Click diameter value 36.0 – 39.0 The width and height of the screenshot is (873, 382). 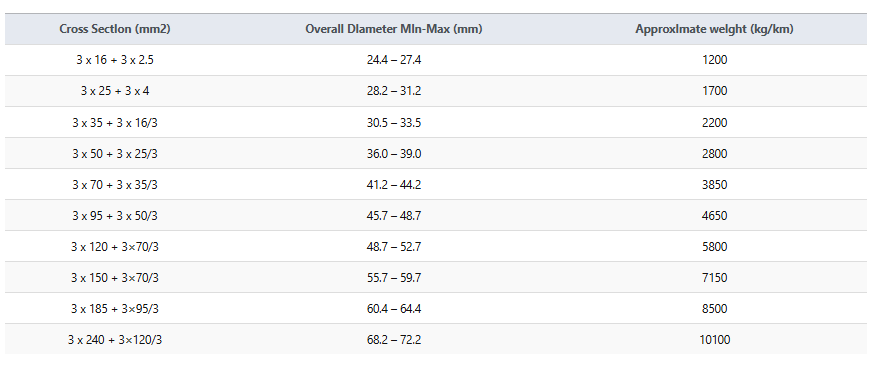coord(394,154)
